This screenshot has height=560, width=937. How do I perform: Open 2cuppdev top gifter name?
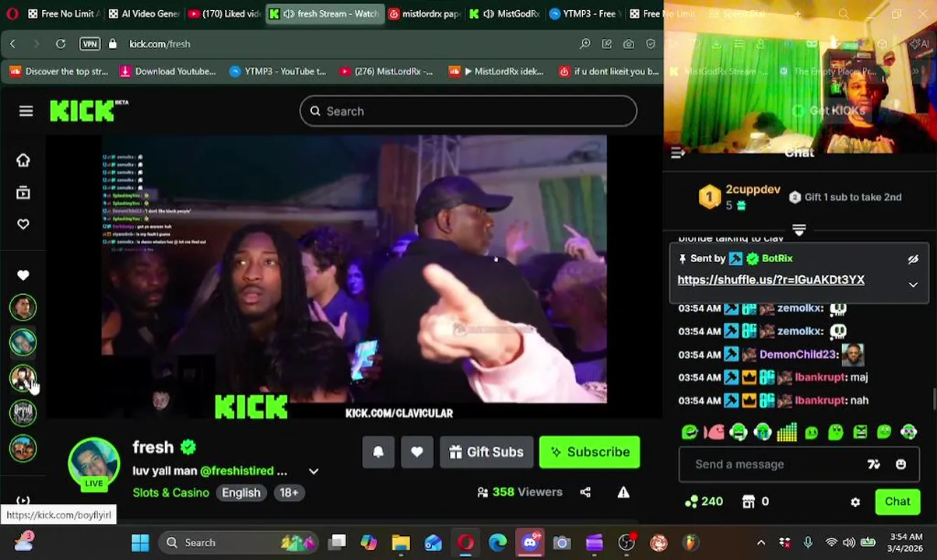pyautogui.click(x=753, y=190)
